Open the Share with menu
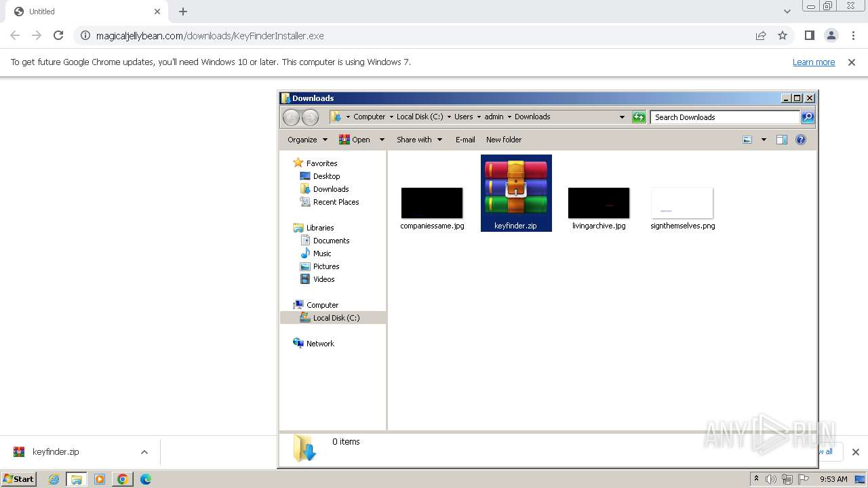Image resolution: width=868 pixels, height=488 pixels. point(419,140)
